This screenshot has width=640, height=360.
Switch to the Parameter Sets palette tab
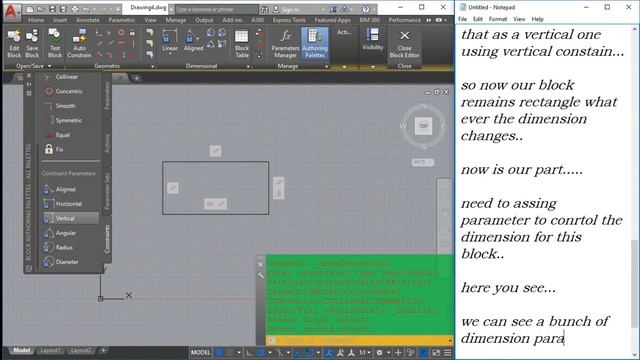point(107,190)
